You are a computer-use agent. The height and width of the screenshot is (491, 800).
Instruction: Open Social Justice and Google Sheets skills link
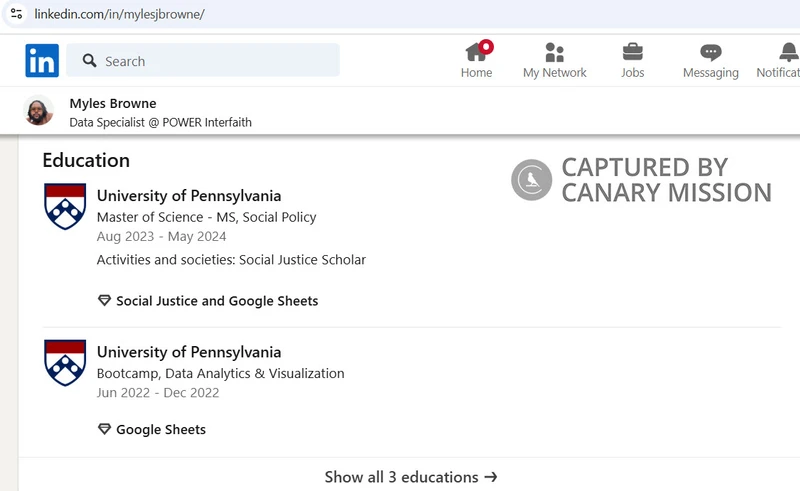[217, 301]
